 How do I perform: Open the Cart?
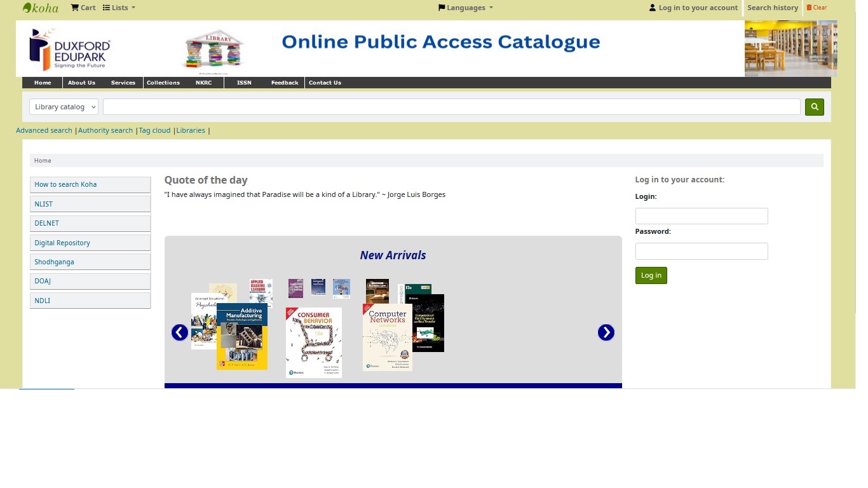click(x=83, y=8)
